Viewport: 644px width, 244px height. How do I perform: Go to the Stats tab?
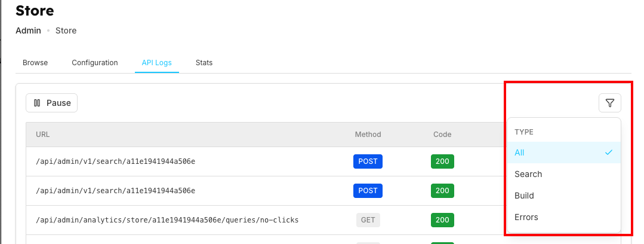204,63
